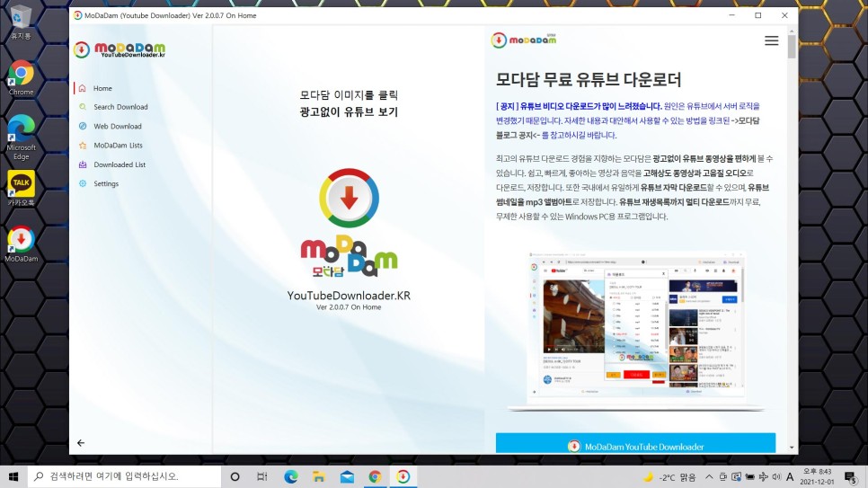The image size is (868, 488).
Task: Click the MoDaDam logo in web panel
Action: click(x=524, y=40)
